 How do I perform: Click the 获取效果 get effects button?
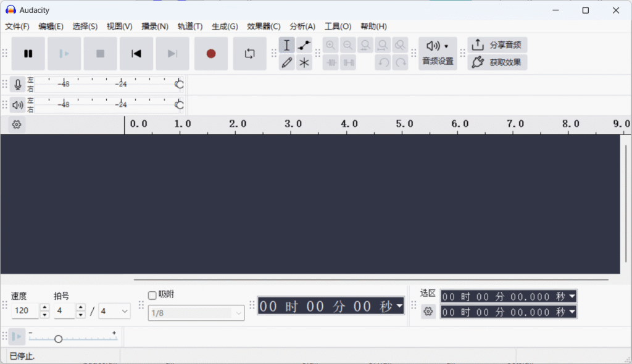(x=497, y=62)
